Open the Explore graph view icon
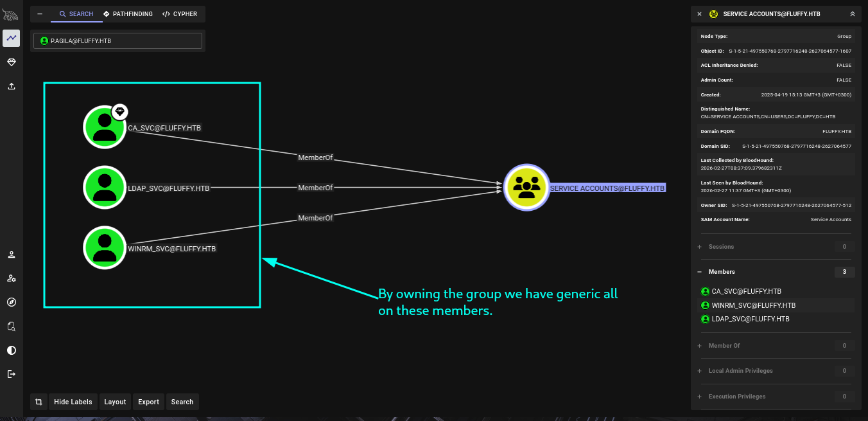868x421 pixels. 12,38
